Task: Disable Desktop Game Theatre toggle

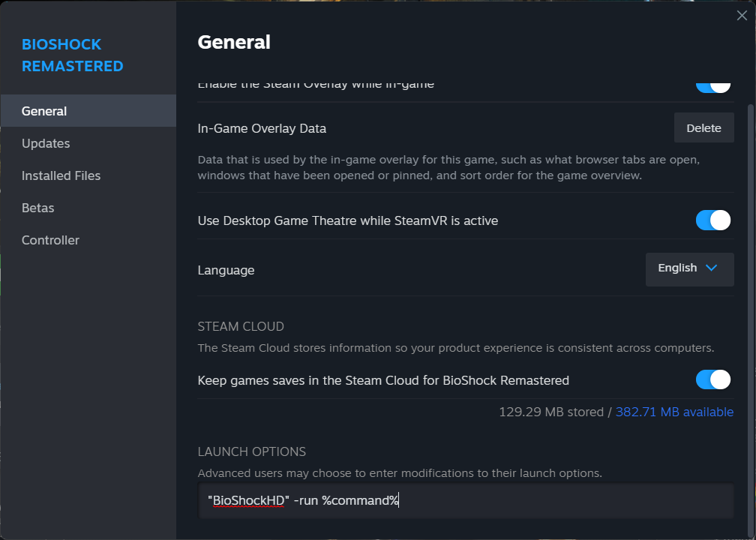Action: [x=712, y=220]
